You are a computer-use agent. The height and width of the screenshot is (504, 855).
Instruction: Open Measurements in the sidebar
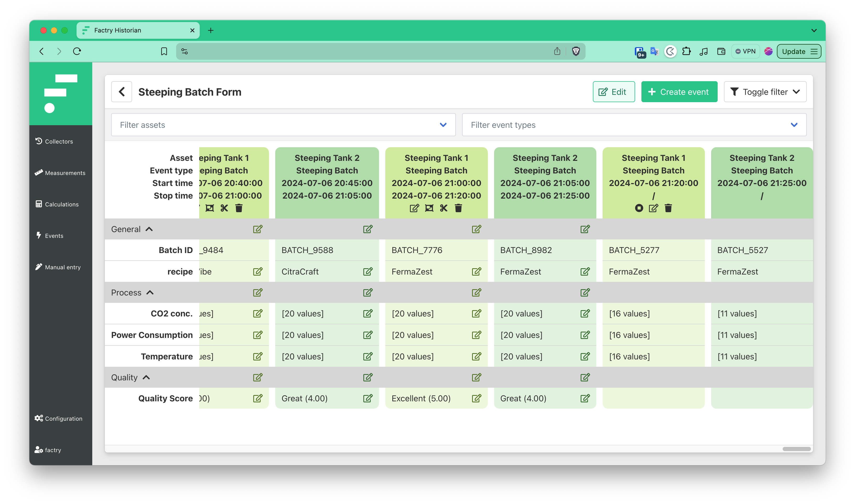(60, 173)
